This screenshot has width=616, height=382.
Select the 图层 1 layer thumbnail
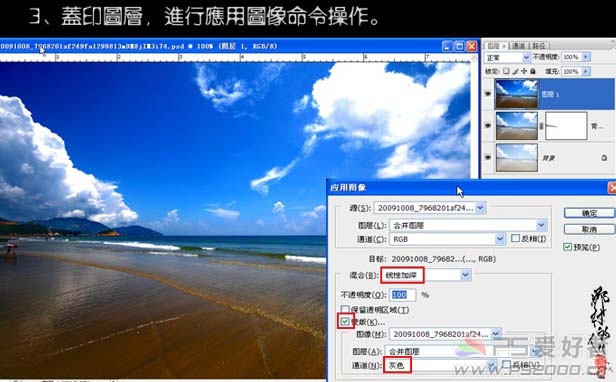(x=516, y=94)
